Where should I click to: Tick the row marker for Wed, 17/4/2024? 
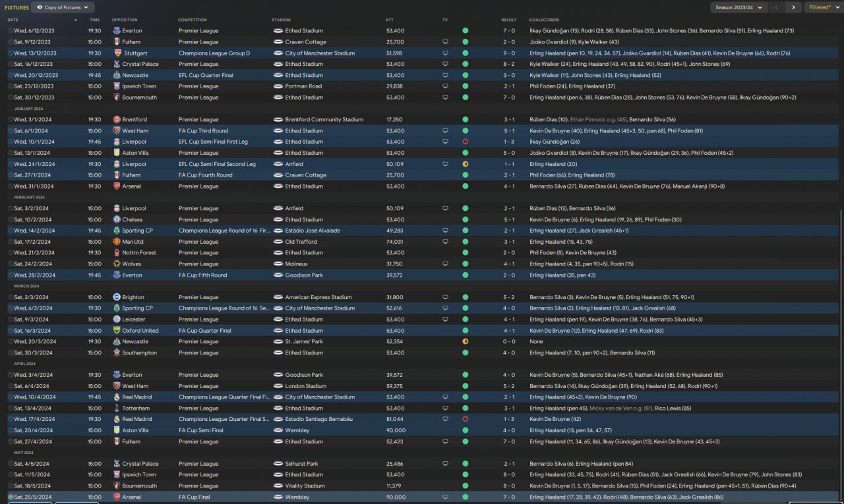[x=11, y=419]
